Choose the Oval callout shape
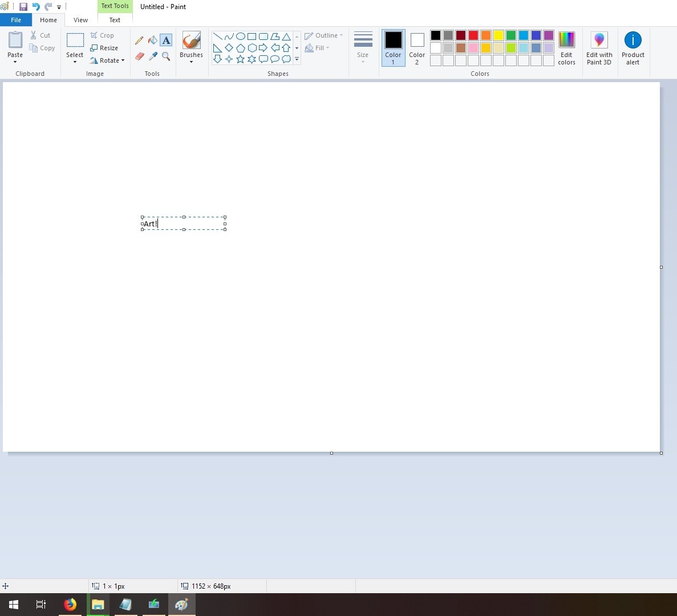 tap(274, 59)
